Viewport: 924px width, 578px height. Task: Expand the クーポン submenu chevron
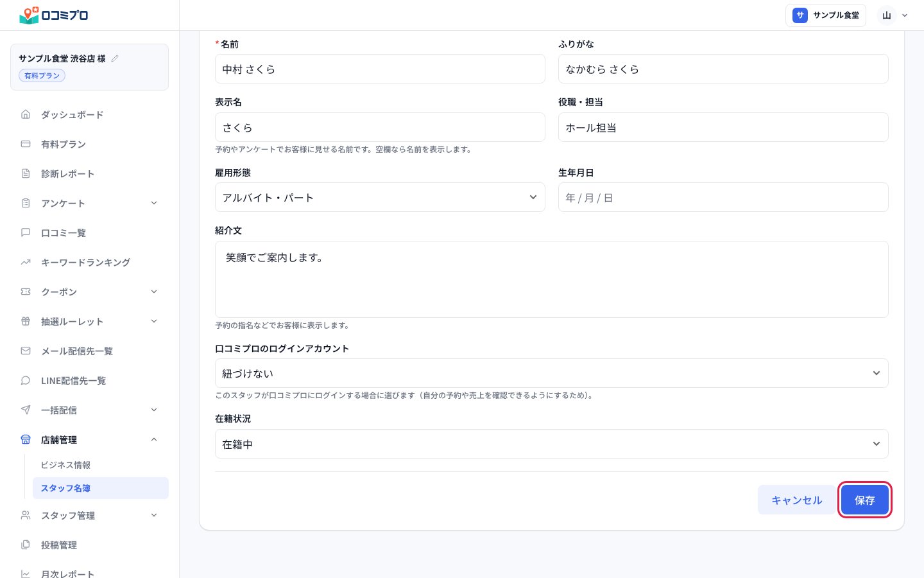(154, 292)
